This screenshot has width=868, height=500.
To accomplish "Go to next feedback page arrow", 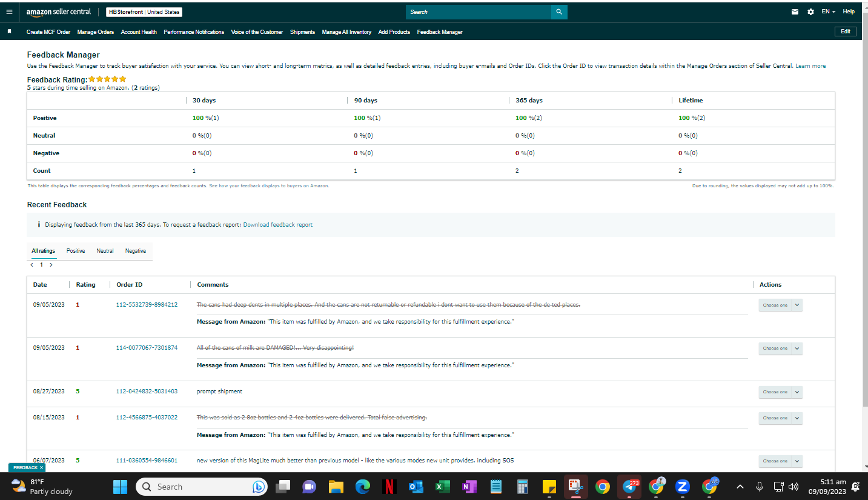I will pos(51,265).
